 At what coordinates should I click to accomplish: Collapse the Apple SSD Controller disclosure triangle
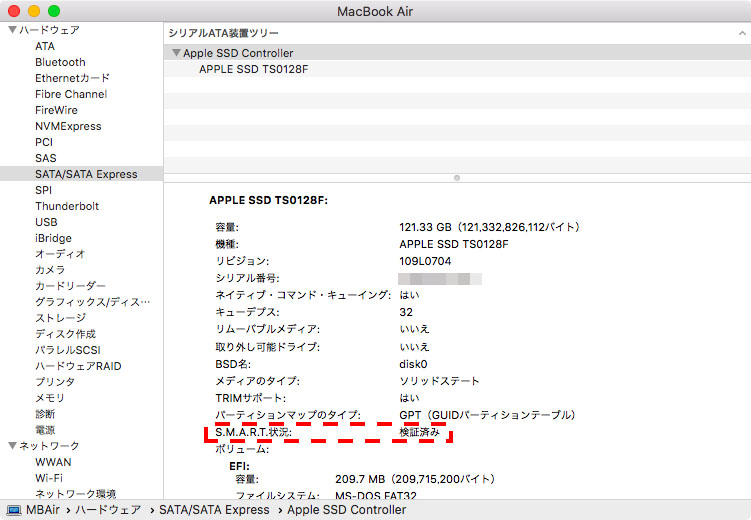176,53
